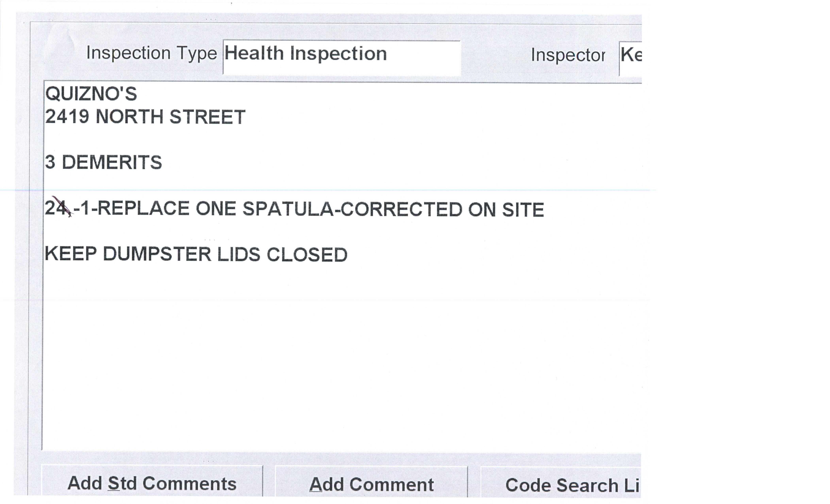Click the Inspector label
Viewport: 830px width, 504px height.
[x=568, y=55]
